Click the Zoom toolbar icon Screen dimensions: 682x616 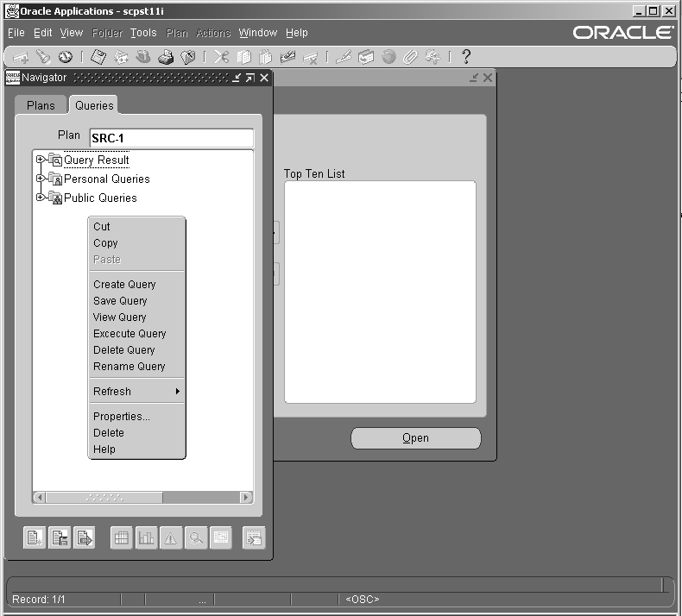point(366,57)
